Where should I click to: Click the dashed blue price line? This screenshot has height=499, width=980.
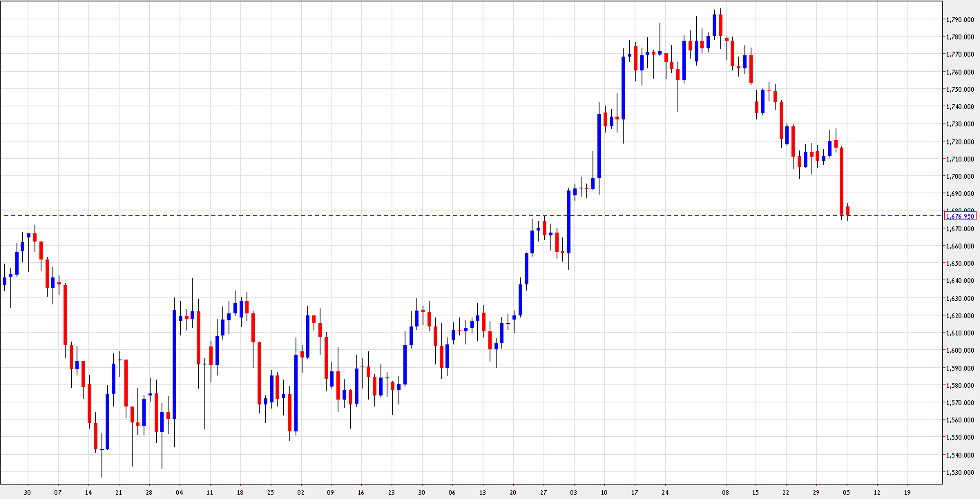pyautogui.click(x=414, y=215)
